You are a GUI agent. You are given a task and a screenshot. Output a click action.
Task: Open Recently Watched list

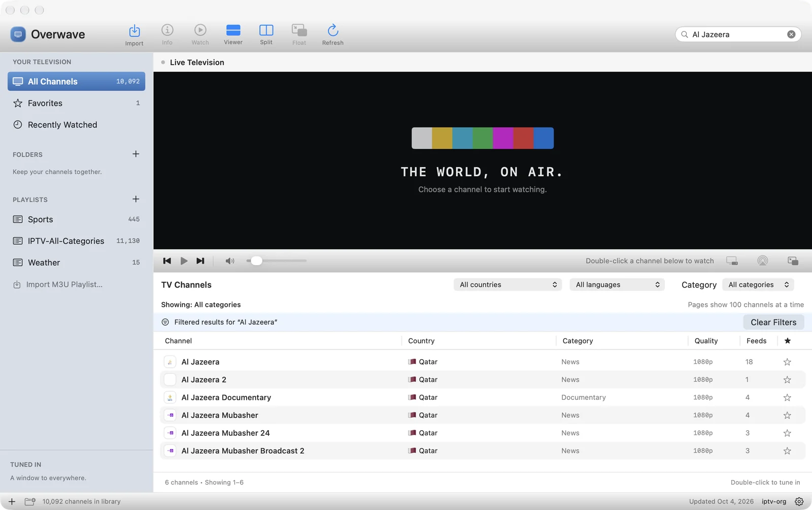click(77, 125)
